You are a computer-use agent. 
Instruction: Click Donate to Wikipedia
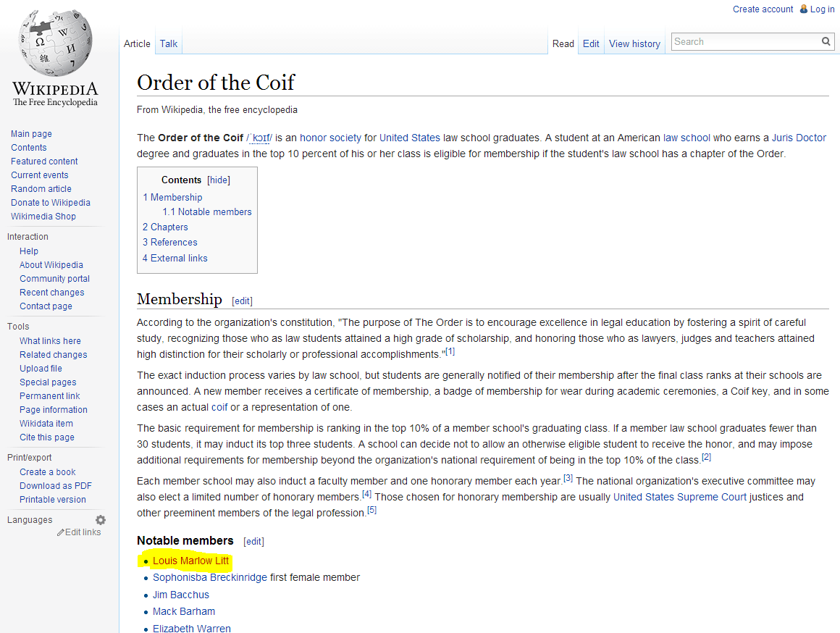(x=51, y=203)
